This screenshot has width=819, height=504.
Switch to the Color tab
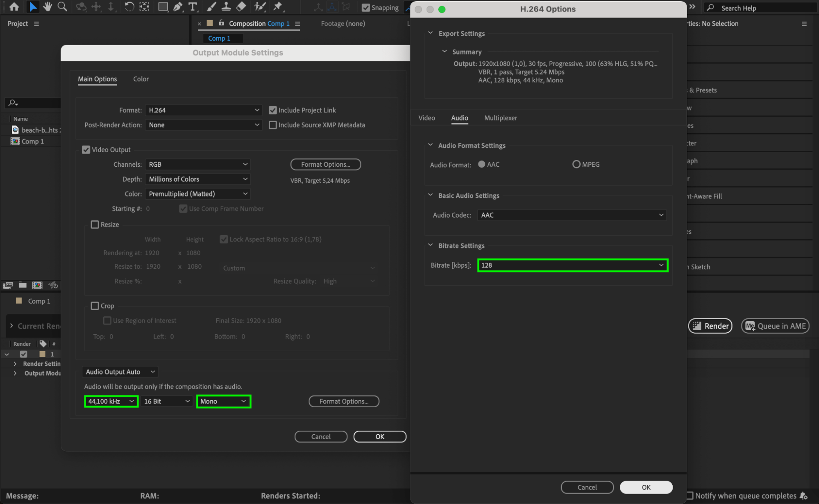[x=141, y=79]
